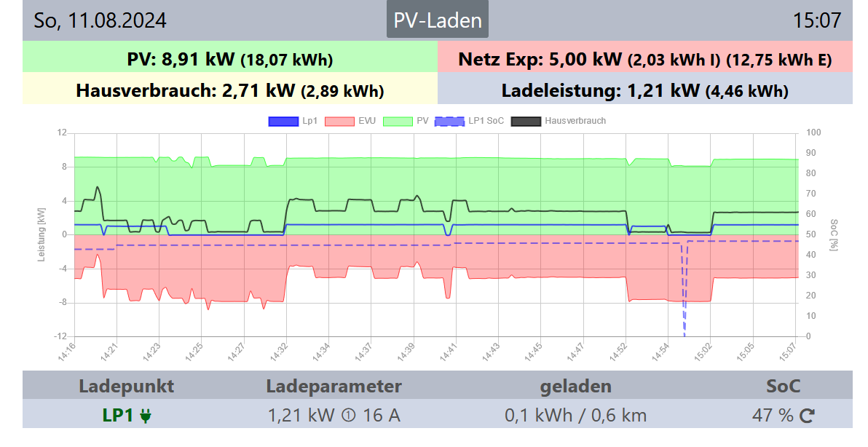Click the Hausverbrauch legend text label
The height and width of the screenshot is (447, 868).
[x=575, y=121]
